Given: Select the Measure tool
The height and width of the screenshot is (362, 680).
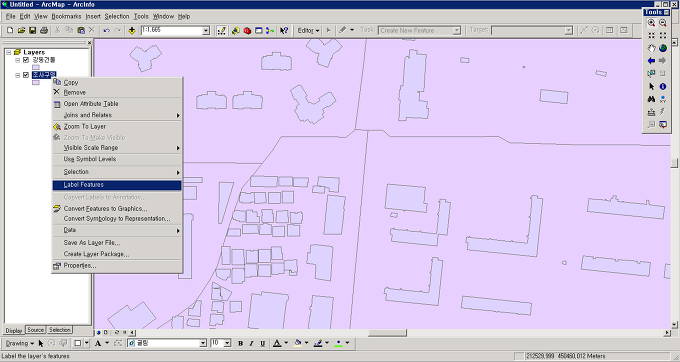Looking at the screenshot, I should click(x=651, y=112).
